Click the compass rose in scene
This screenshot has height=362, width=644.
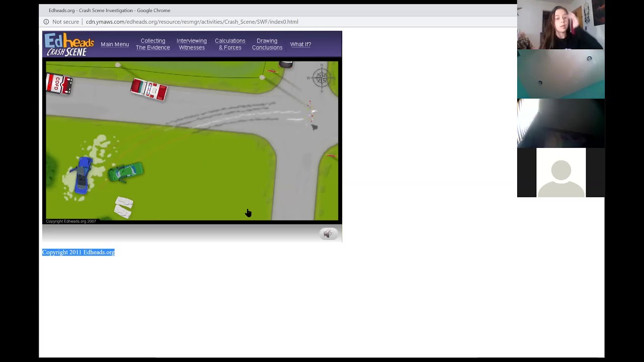click(321, 78)
